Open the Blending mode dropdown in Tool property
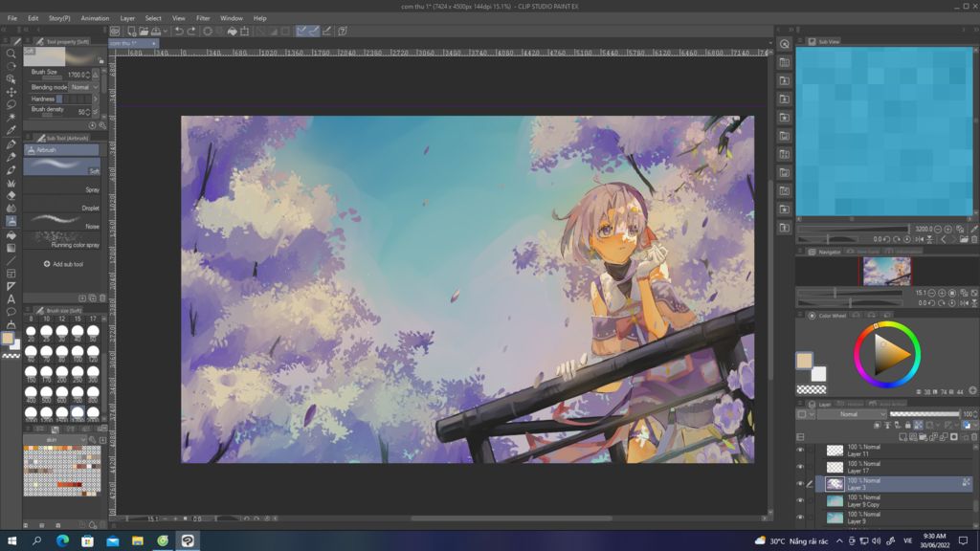The width and height of the screenshot is (980, 551). tap(84, 87)
